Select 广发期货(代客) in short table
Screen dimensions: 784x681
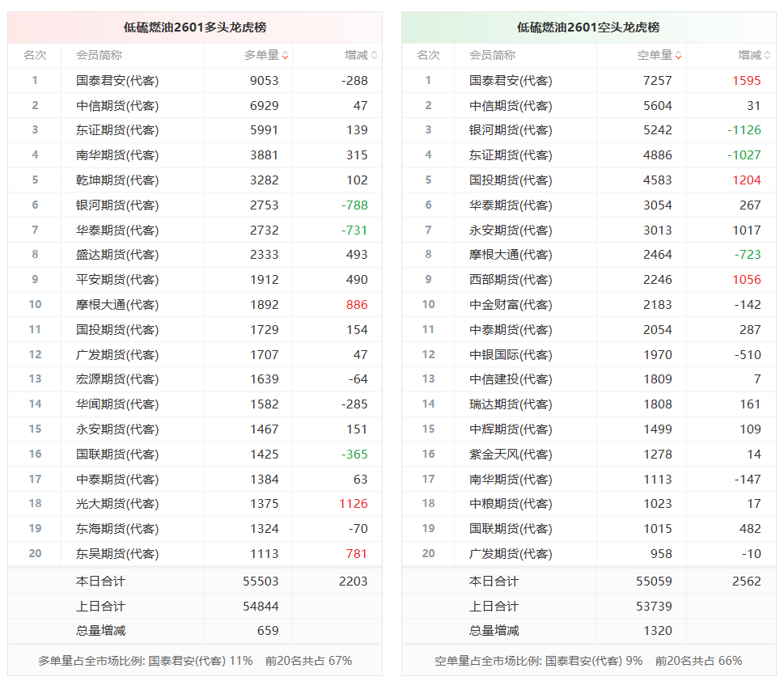click(511, 553)
